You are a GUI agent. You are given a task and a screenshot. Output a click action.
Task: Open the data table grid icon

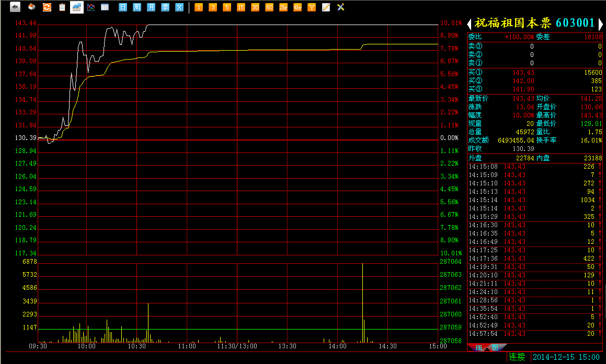(x=105, y=7)
